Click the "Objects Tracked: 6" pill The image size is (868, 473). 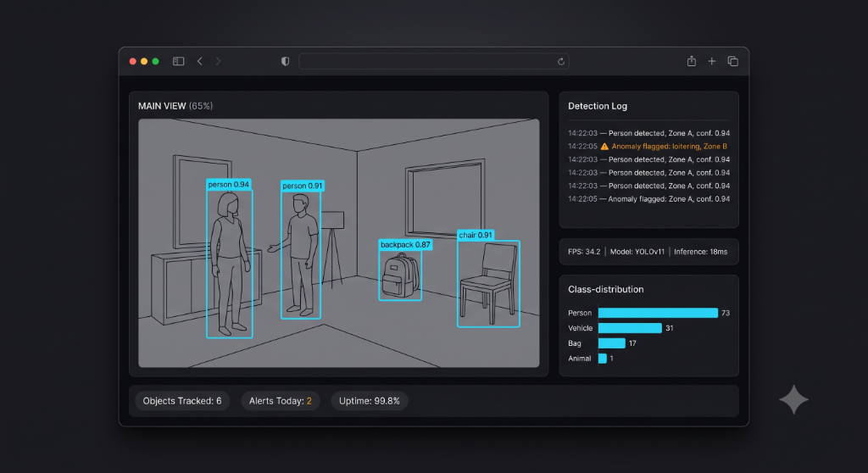pyautogui.click(x=182, y=401)
